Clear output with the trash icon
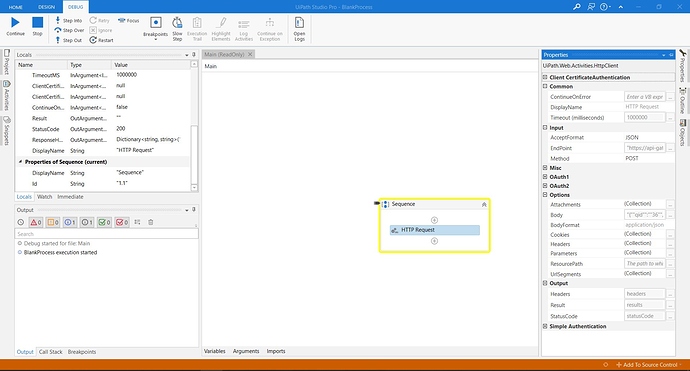This screenshot has height=371, width=690. coord(150,222)
